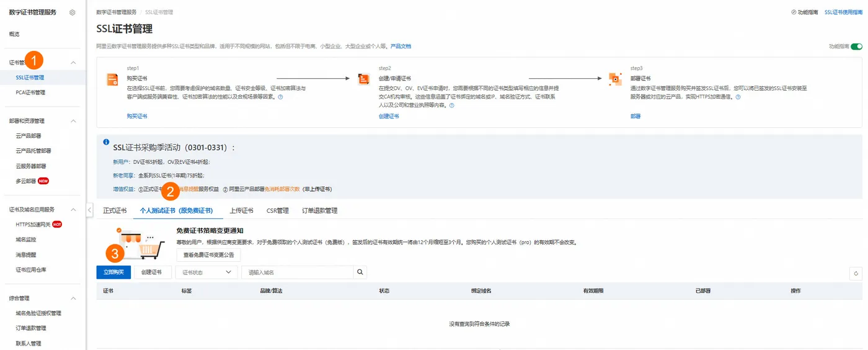Open the help tooltip in step1 description
The width and height of the screenshot is (868, 350).
tap(280, 97)
